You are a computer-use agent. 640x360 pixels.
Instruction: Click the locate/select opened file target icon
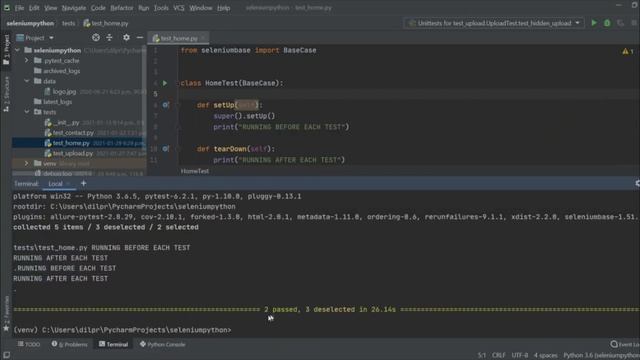pos(96,38)
